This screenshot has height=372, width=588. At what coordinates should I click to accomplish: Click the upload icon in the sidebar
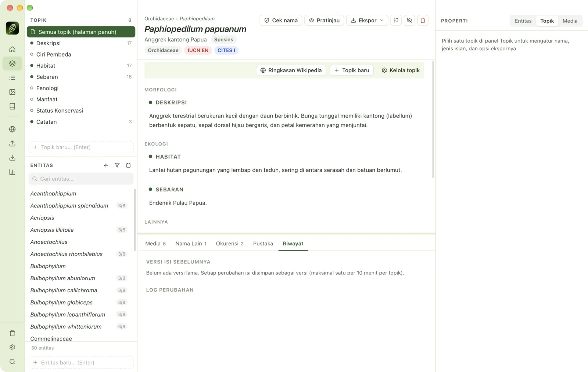[x=12, y=144]
